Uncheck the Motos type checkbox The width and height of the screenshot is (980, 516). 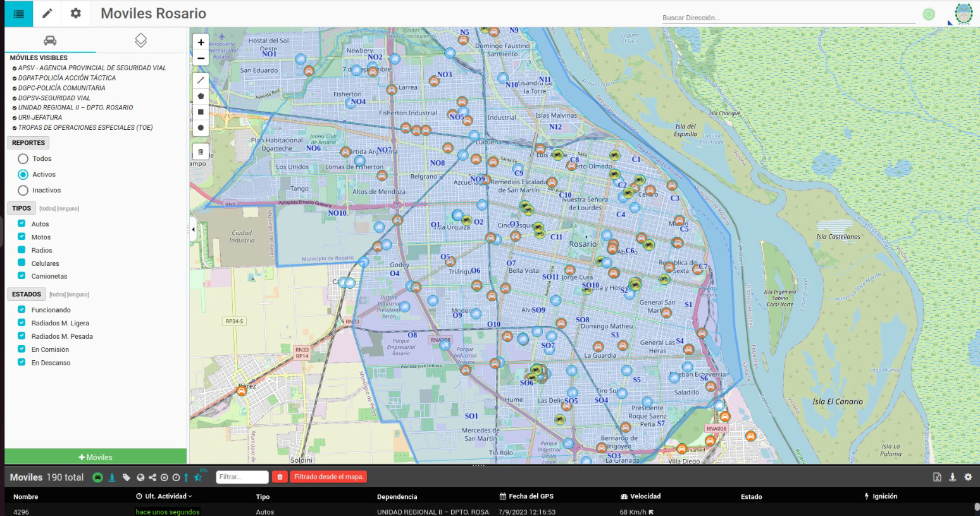click(22, 237)
